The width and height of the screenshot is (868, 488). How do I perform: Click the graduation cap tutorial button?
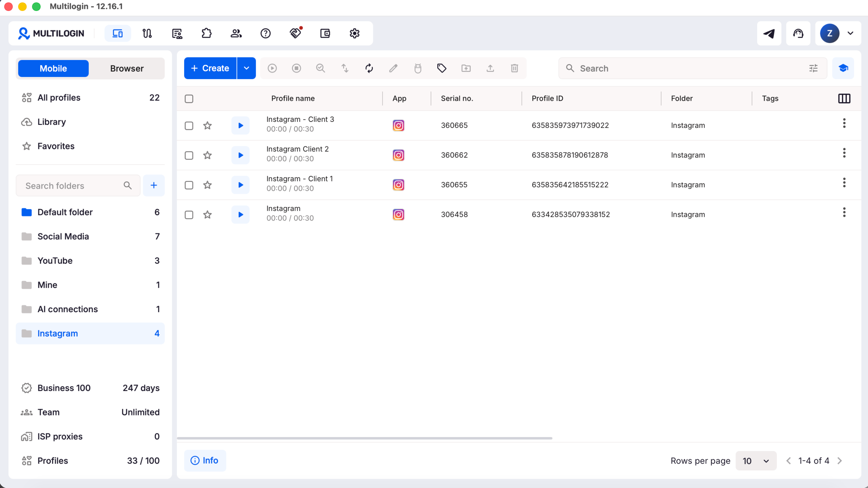tap(843, 68)
